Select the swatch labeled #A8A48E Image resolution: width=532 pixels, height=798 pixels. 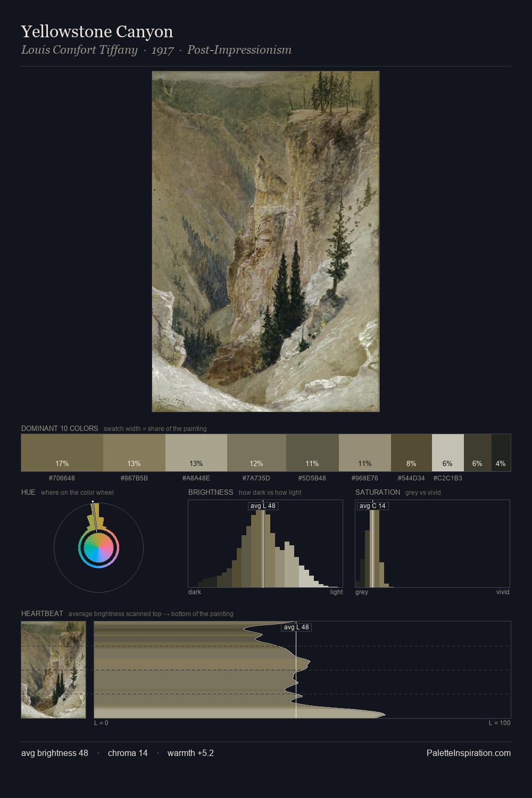[x=196, y=453]
